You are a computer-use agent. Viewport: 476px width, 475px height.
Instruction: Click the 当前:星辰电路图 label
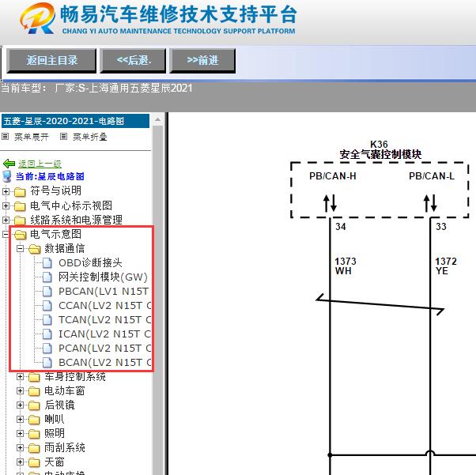click(x=50, y=177)
